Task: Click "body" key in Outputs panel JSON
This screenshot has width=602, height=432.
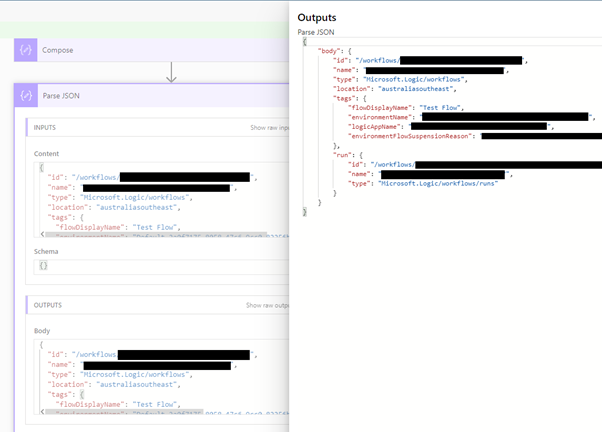Action: [329, 51]
